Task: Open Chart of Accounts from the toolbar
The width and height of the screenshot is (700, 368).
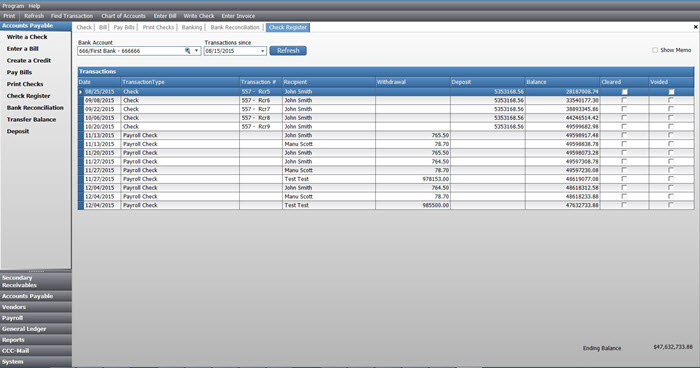Action: [123, 16]
